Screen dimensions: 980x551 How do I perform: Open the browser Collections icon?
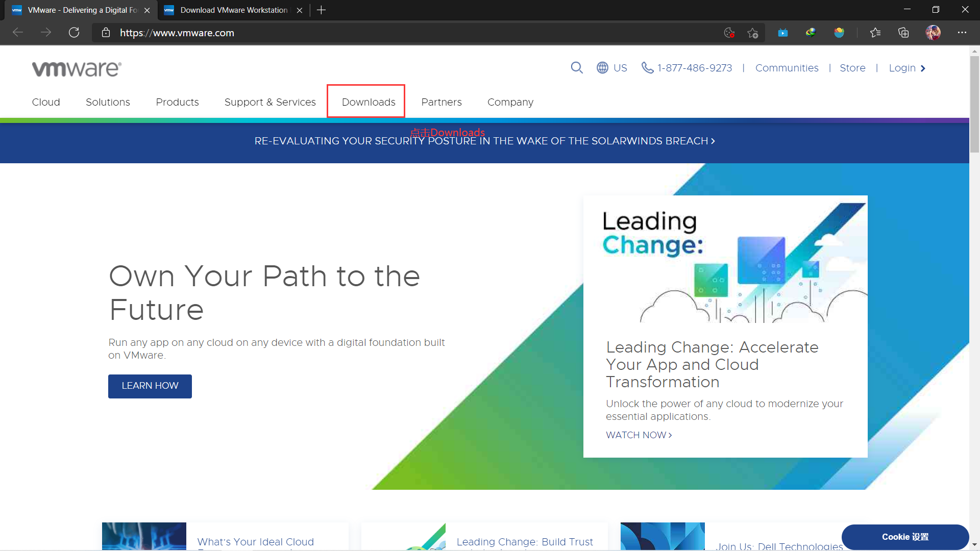click(903, 33)
